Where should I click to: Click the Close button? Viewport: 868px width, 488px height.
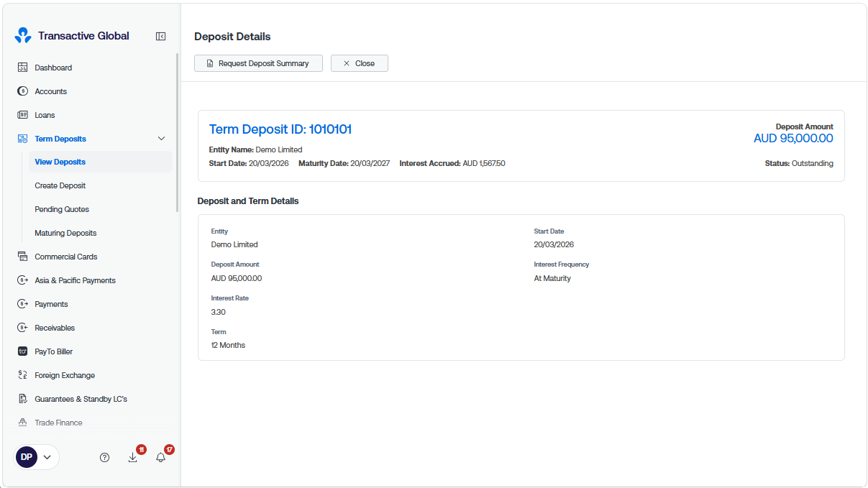pyautogui.click(x=360, y=63)
